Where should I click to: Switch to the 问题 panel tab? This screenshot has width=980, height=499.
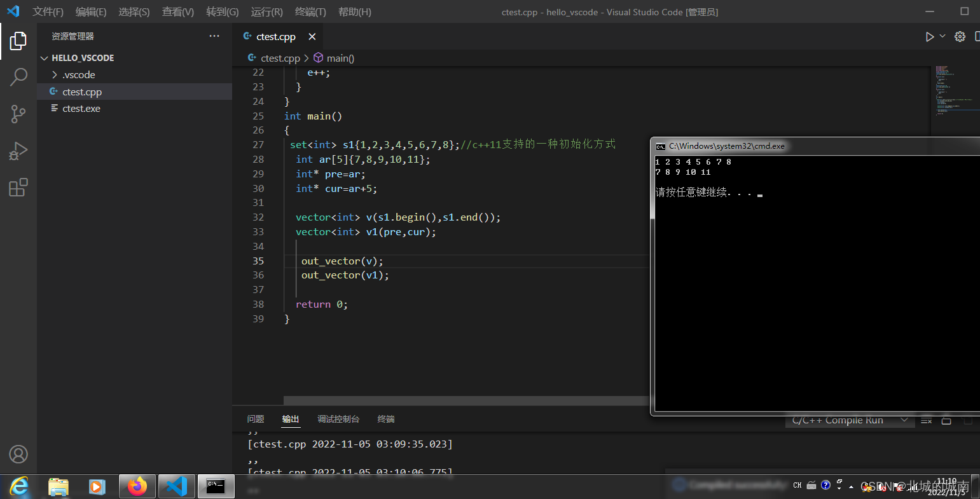[x=256, y=419]
